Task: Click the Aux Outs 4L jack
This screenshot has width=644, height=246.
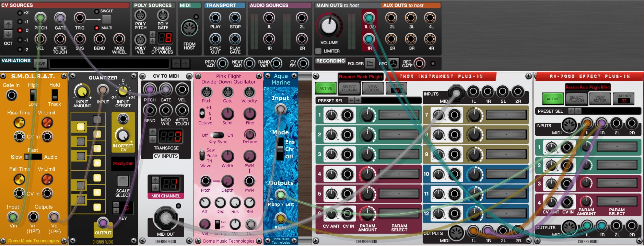Action: tap(430, 18)
